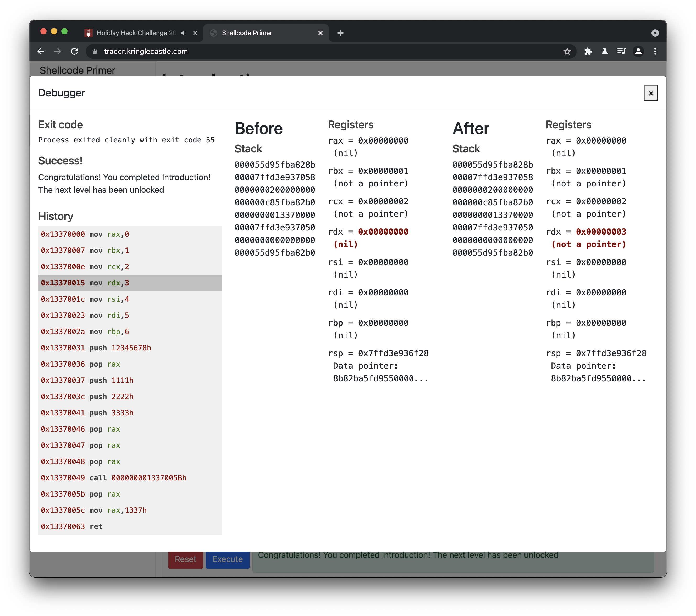Select history step mov rax,1337h
Viewport: 696px width, 616px height.
coord(130,510)
